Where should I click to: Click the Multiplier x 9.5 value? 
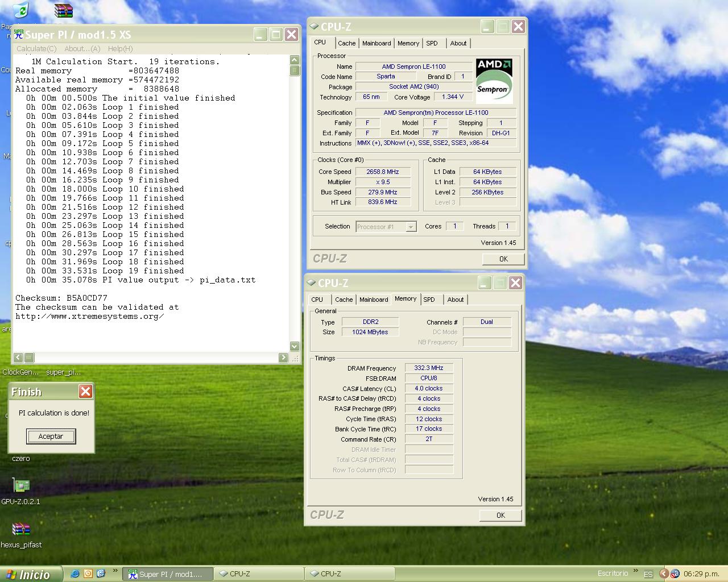point(382,182)
